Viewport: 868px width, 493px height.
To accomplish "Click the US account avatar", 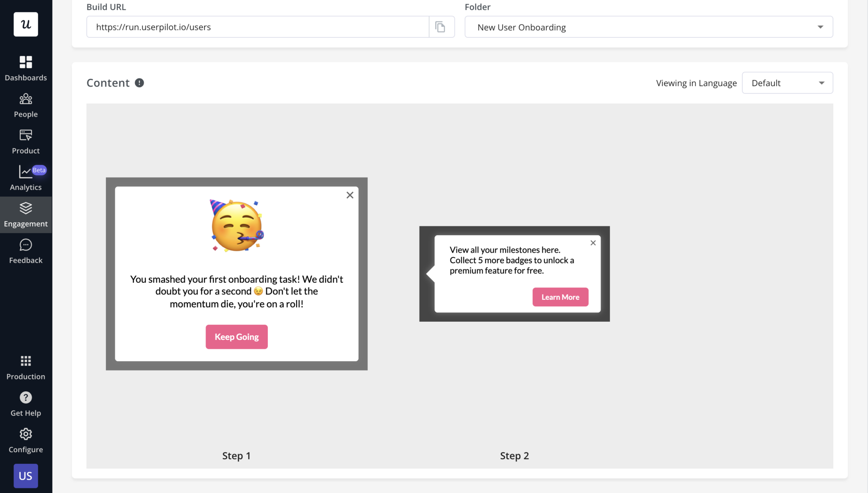I will click(x=26, y=476).
